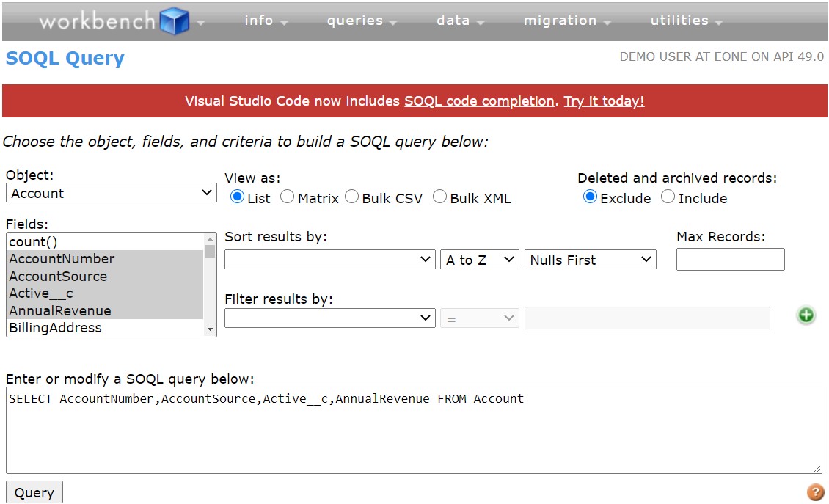
Task: Click the filter value input field
Action: pos(647,318)
